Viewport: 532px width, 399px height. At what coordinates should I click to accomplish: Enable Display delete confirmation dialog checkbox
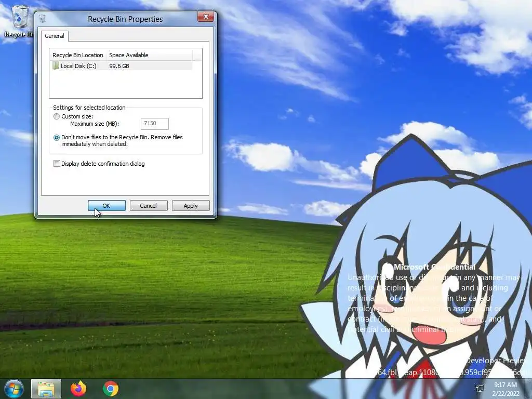coord(57,164)
